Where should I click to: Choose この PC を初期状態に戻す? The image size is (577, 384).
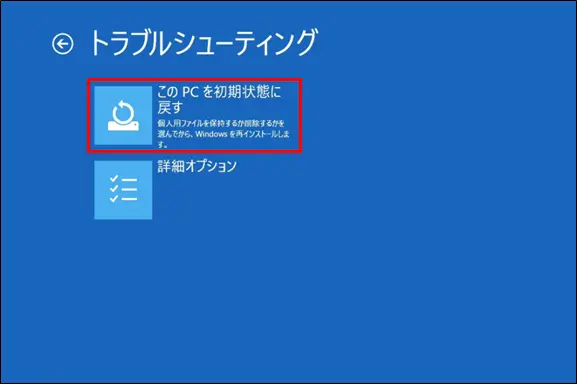point(219,99)
